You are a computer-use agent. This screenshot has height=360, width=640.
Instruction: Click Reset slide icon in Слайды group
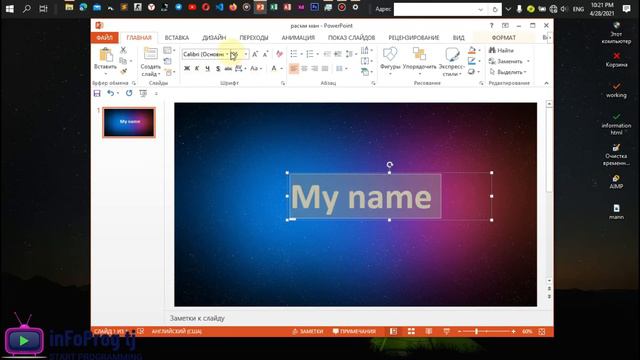(x=167, y=61)
